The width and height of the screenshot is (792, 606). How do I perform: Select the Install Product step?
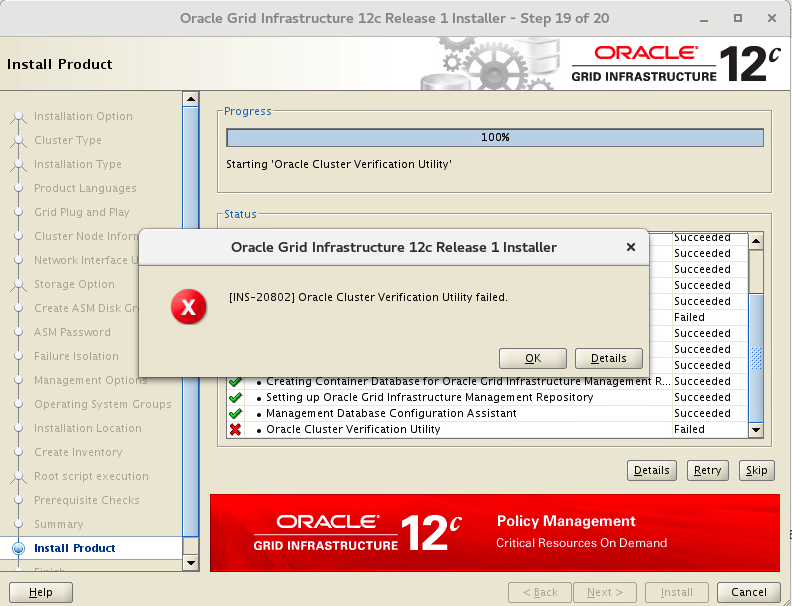tap(74, 548)
